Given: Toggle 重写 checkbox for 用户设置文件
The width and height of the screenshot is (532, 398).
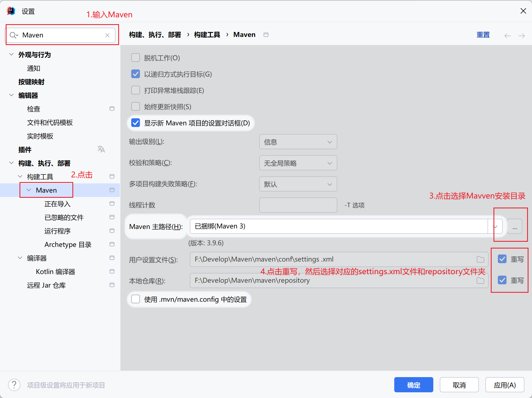Looking at the screenshot, I should [x=502, y=259].
